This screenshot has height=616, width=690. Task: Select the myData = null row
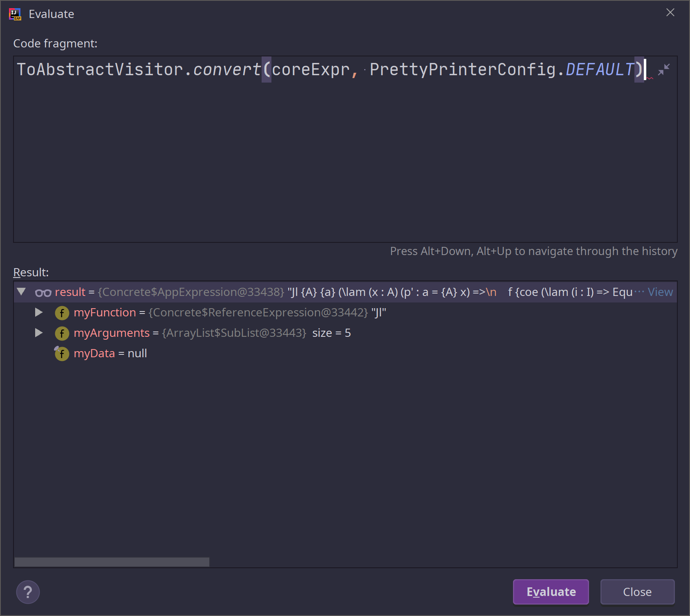110,353
